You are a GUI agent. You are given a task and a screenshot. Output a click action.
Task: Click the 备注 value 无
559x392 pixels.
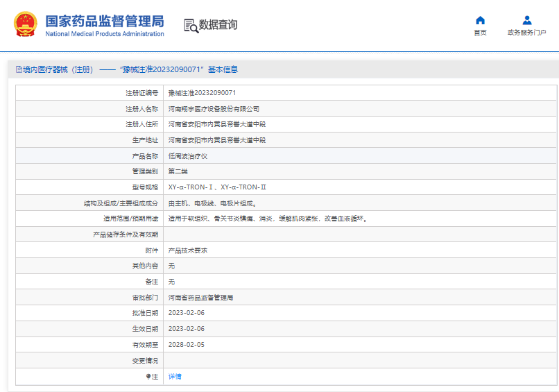[x=171, y=282]
